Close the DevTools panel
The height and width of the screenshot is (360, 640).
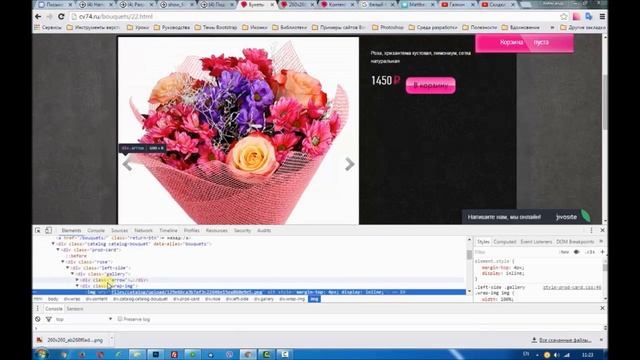pyautogui.click(x=602, y=231)
